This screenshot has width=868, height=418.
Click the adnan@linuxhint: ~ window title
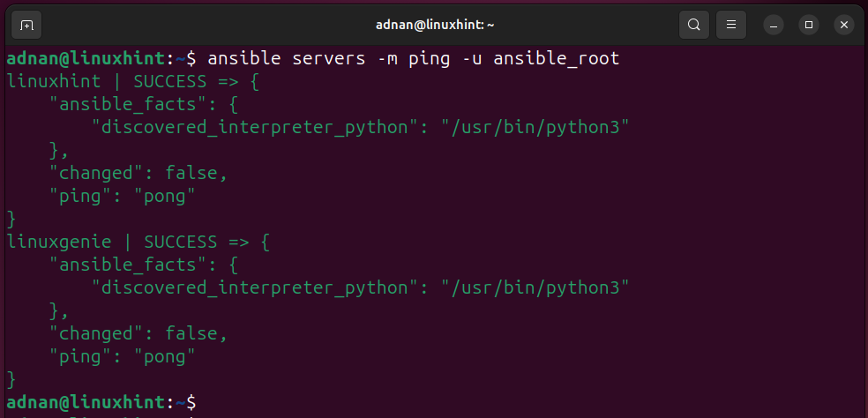(435, 25)
